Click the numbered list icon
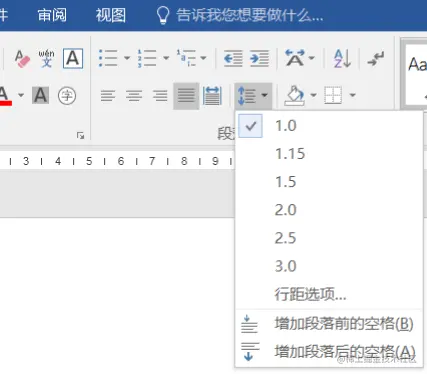Viewport: 427px width, 374px height. tap(147, 58)
